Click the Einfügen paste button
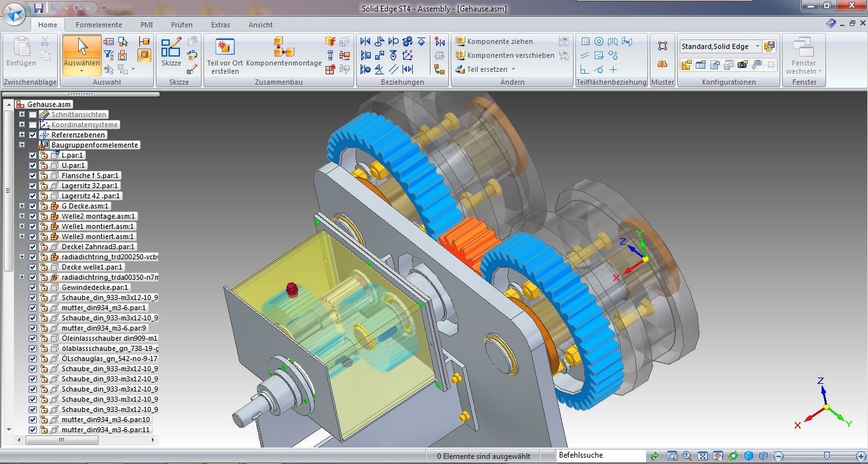This screenshot has height=464, width=868. [x=21, y=52]
